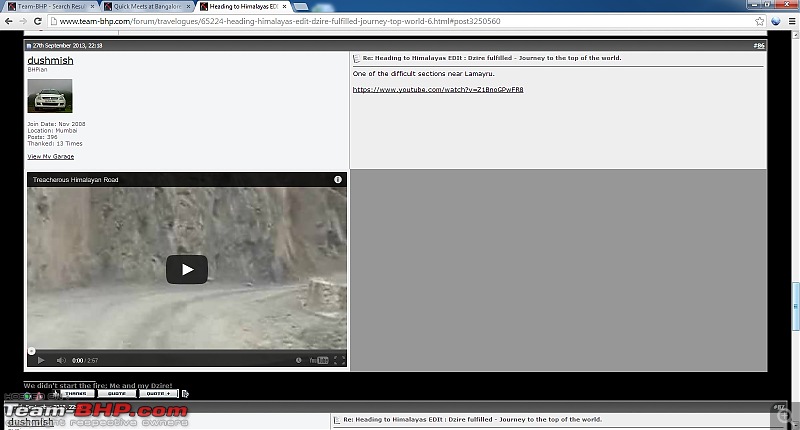
Task: Click post icon next to Re: Heading title
Action: (x=357, y=59)
